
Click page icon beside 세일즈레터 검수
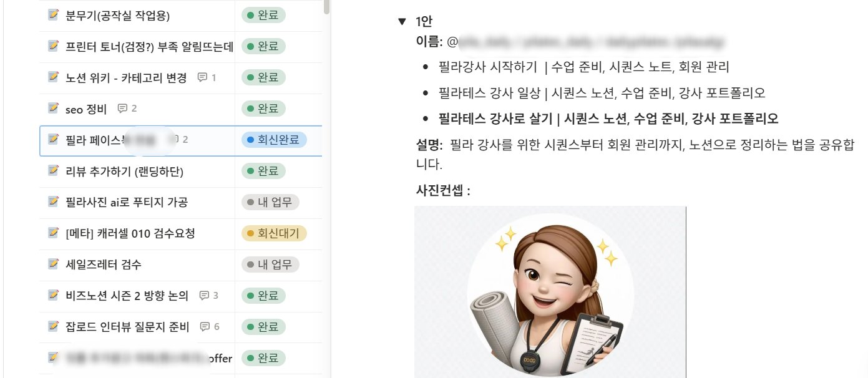(x=53, y=264)
